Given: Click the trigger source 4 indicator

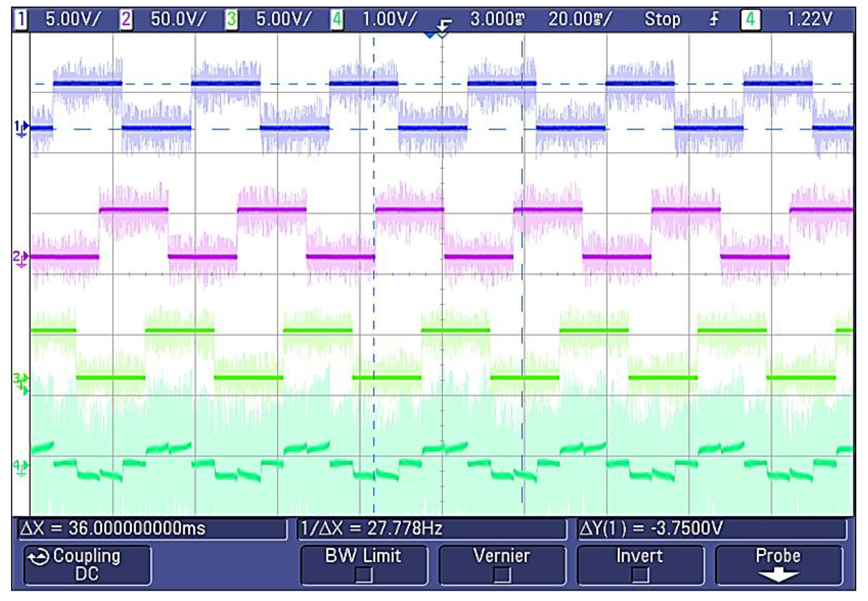Looking at the screenshot, I should click(750, 20).
